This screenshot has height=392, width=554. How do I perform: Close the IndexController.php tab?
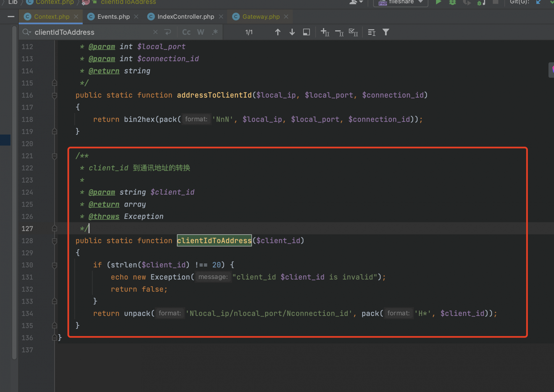[221, 17]
